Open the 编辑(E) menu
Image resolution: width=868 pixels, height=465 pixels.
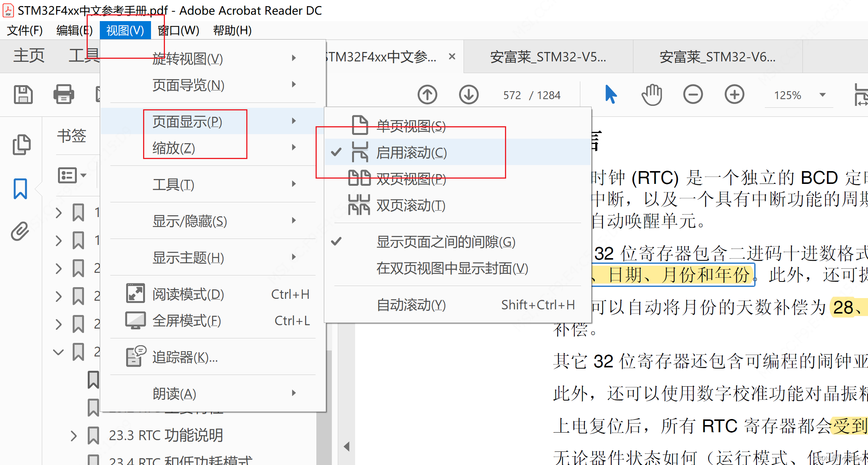74,30
